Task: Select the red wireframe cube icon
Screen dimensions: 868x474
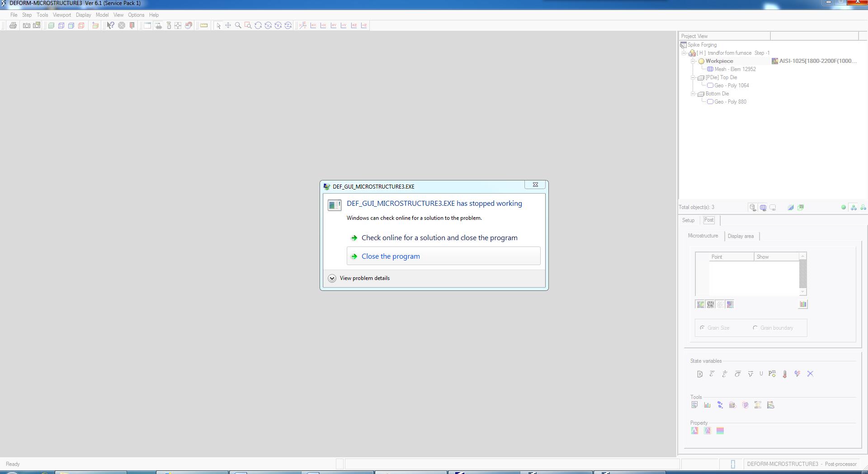Action: point(81,26)
